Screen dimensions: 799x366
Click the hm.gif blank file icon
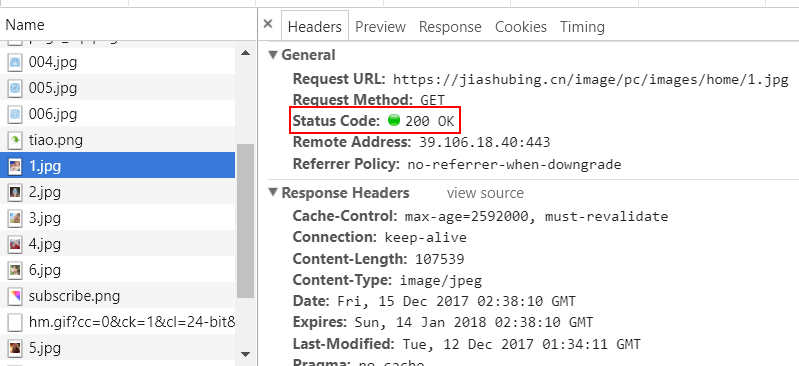[15, 322]
